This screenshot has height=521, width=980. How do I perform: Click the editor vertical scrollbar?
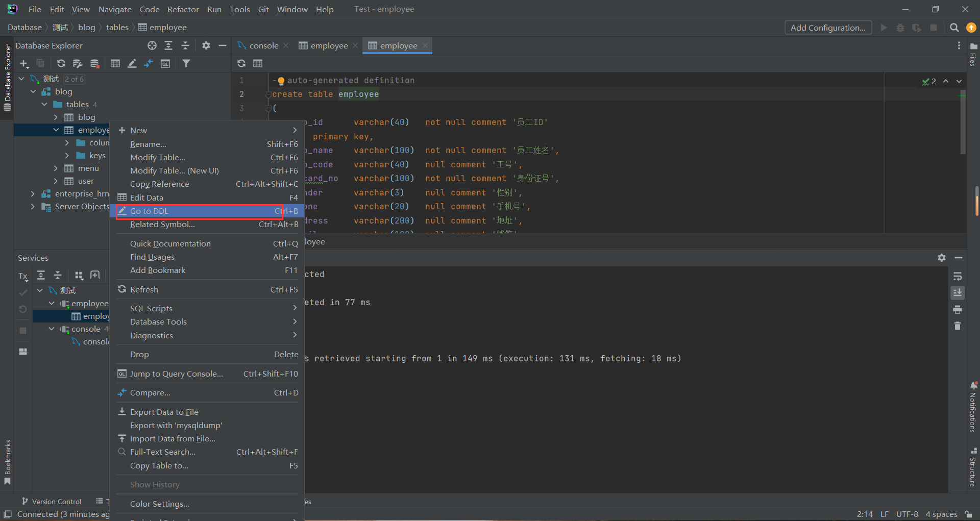tap(963, 122)
